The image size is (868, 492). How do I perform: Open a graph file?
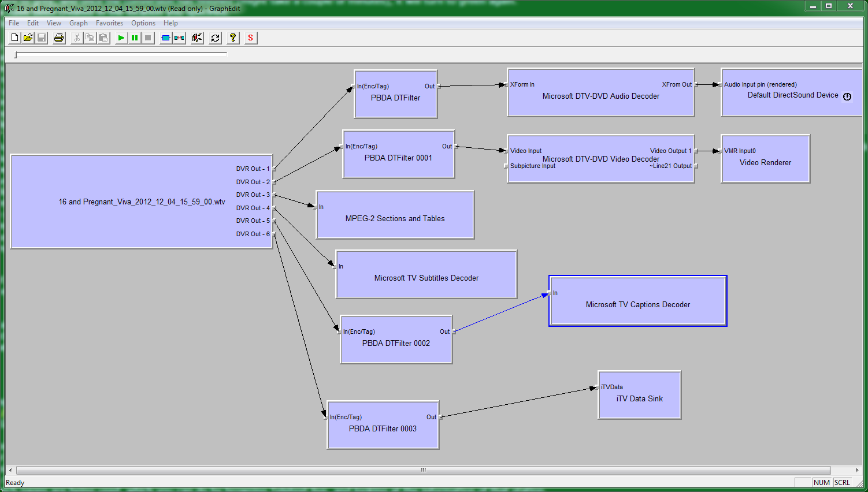[28, 38]
